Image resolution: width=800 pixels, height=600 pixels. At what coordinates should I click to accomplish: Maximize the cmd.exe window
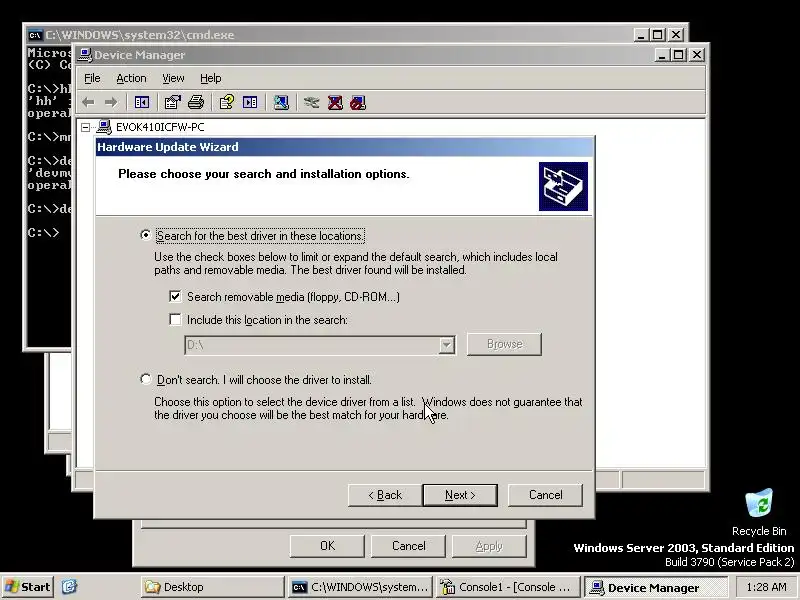(x=658, y=35)
